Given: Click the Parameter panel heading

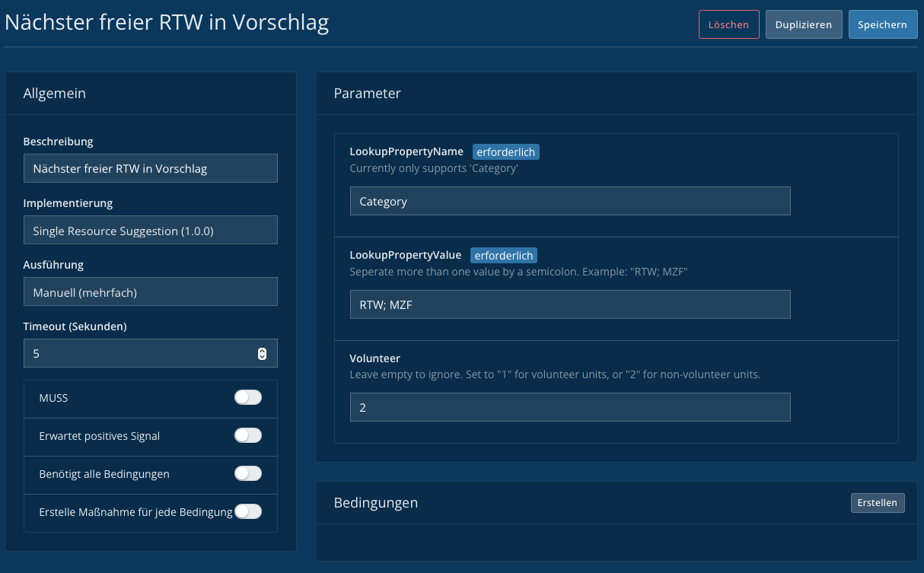Looking at the screenshot, I should 367,94.
